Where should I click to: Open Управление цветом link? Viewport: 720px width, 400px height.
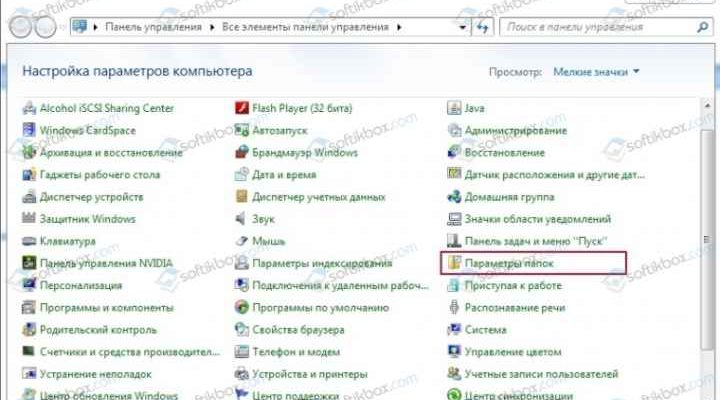(x=513, y=352)
